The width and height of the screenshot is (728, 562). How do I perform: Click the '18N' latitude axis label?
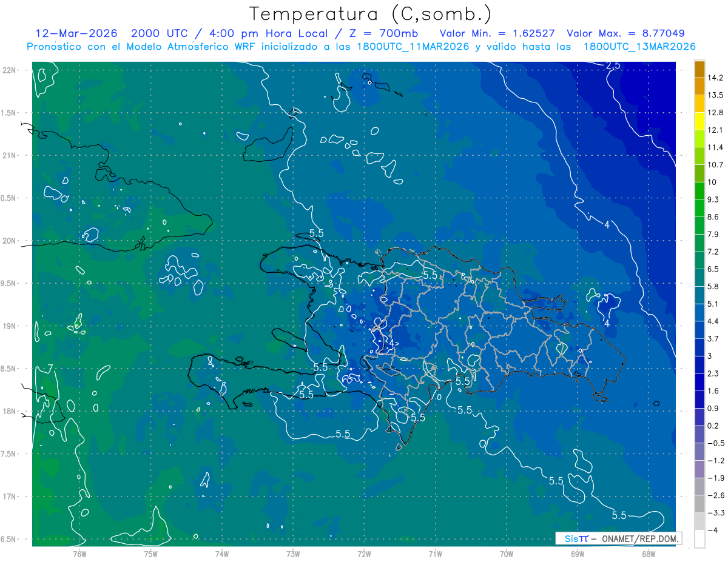point(10,412)
